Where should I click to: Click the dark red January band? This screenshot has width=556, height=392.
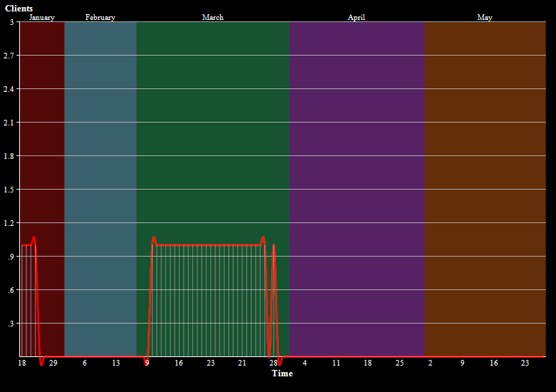pos(41,143)
